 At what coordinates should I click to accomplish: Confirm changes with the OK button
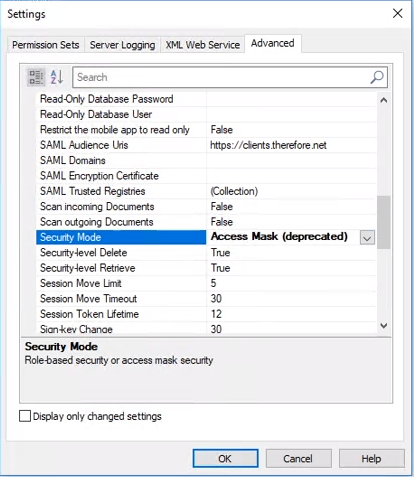225,458
